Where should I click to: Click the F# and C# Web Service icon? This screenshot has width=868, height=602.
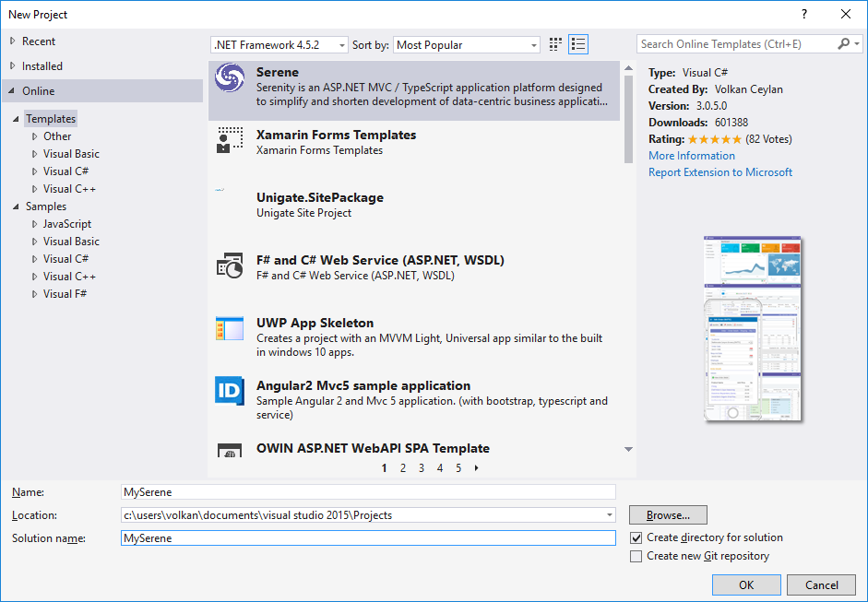pyautogui.click(x=229, y=266)
